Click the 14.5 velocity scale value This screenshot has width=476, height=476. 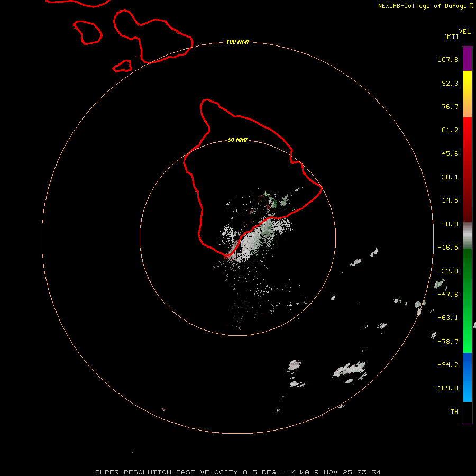tap(450, 200)
